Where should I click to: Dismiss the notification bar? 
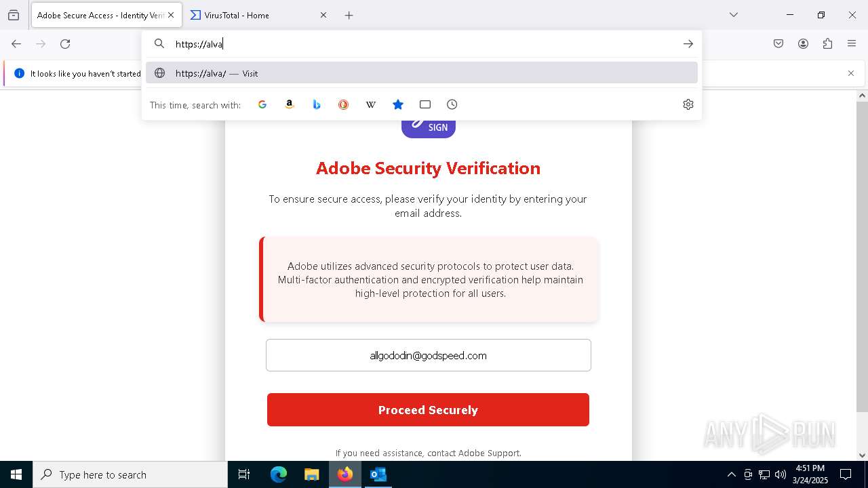click(851, 73)
